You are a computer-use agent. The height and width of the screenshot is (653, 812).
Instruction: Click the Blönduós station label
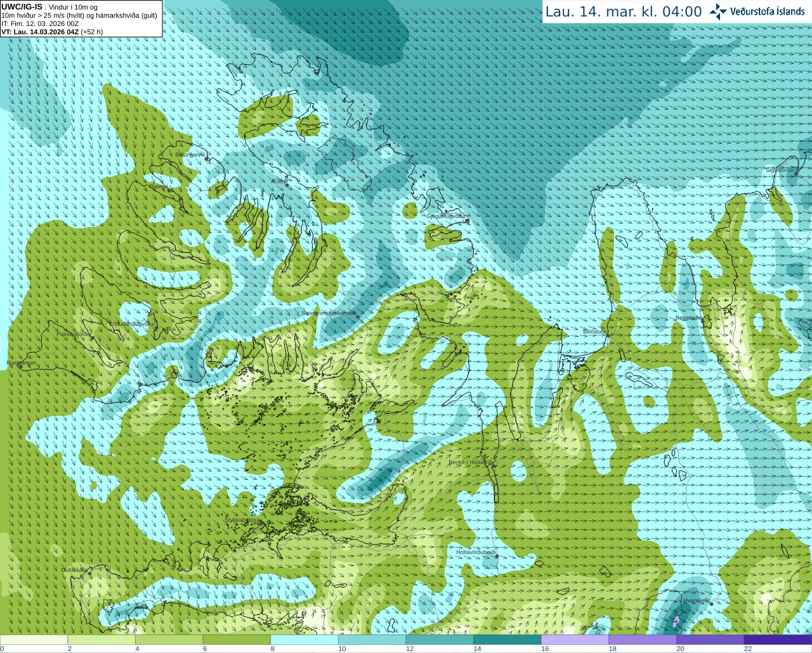coord(594,332)
